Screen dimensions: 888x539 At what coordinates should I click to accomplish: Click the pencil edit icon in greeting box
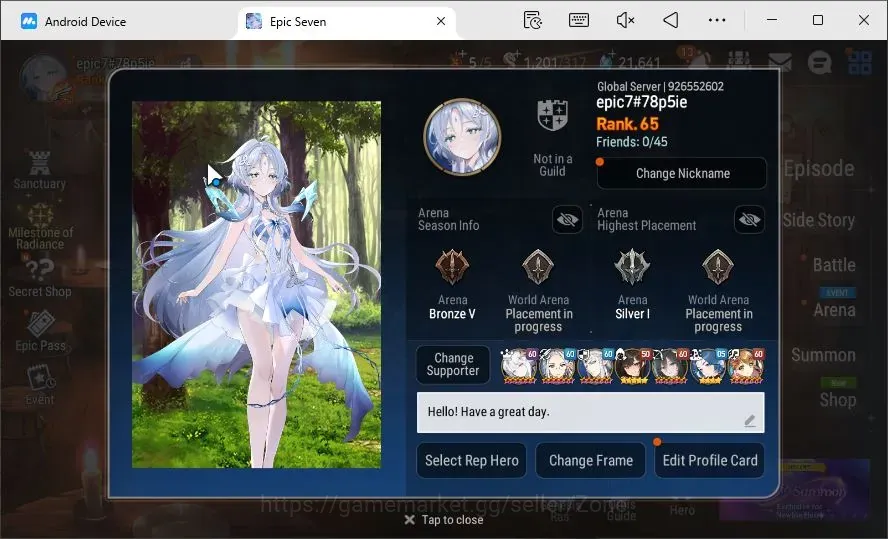(x=749, y=421)
